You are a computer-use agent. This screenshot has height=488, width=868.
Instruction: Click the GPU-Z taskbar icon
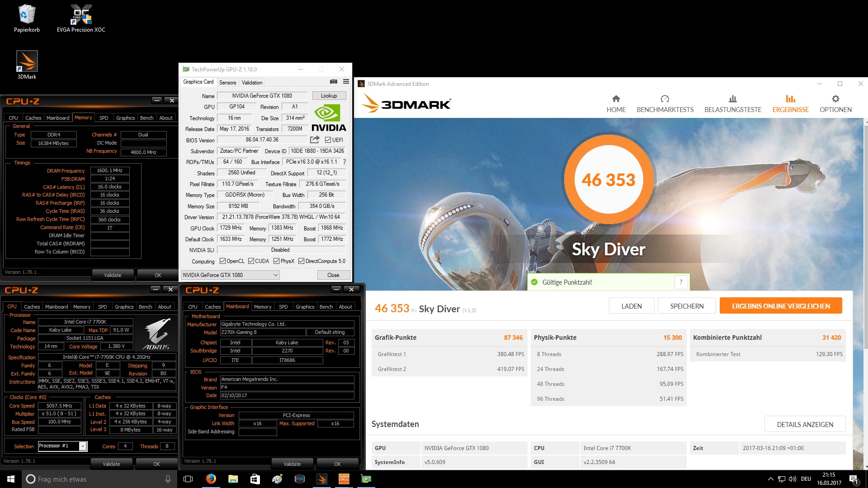[366, 479]
